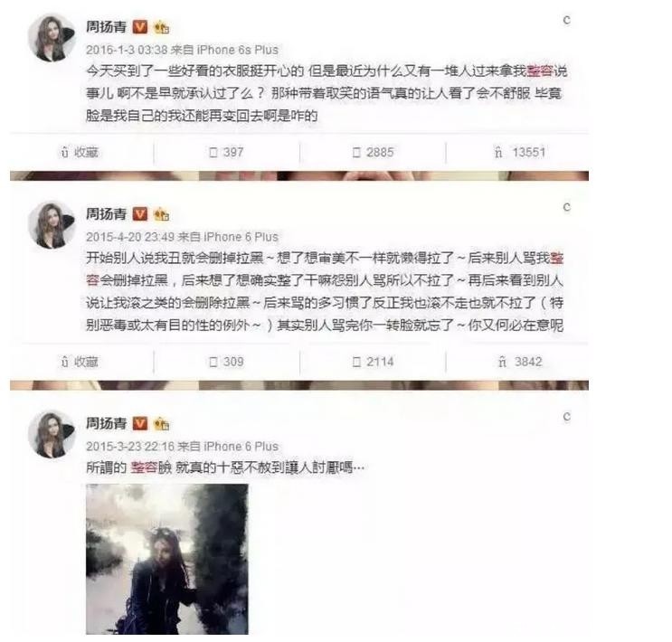Repost the second post showing 309
672x642 pixels.
click(x=226, y=363)
